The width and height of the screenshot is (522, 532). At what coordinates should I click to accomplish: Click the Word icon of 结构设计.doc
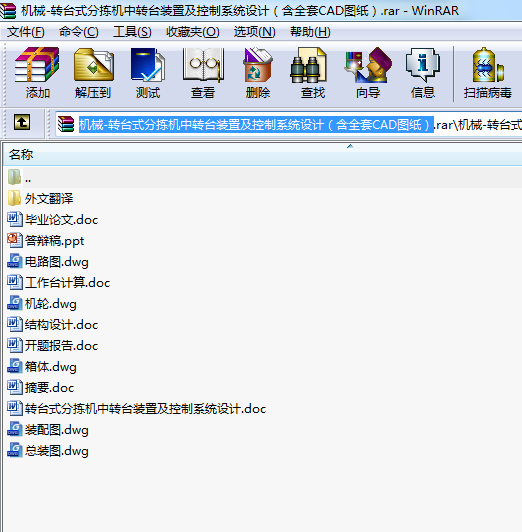pyautogui.click(x=15, y=324)
